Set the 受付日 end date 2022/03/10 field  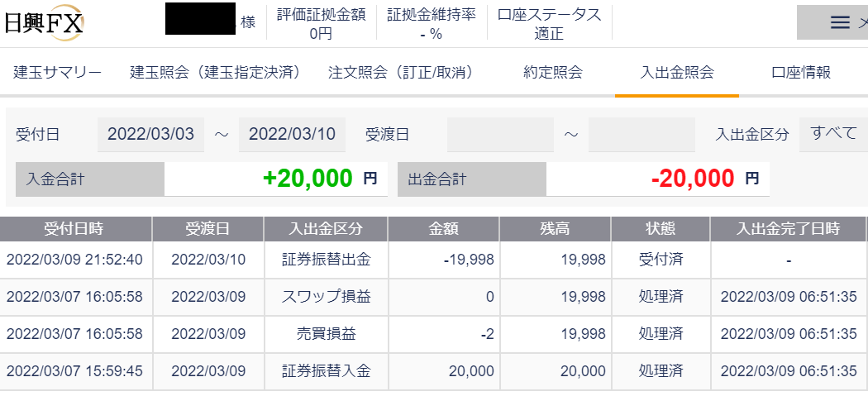point(292,134)
